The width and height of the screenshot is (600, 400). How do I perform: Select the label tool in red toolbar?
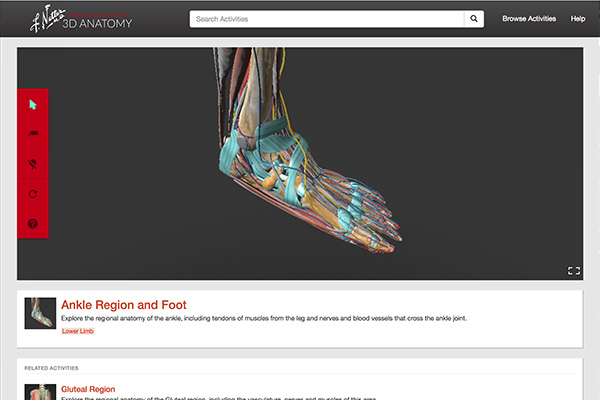point(33,133)
